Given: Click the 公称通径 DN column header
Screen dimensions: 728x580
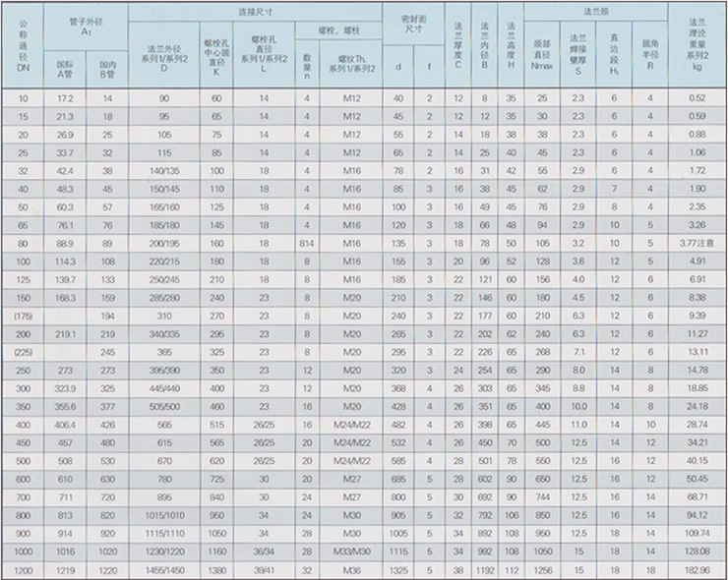Looking at the screenshot, I should pyautogui.click(x=24, y=44).
